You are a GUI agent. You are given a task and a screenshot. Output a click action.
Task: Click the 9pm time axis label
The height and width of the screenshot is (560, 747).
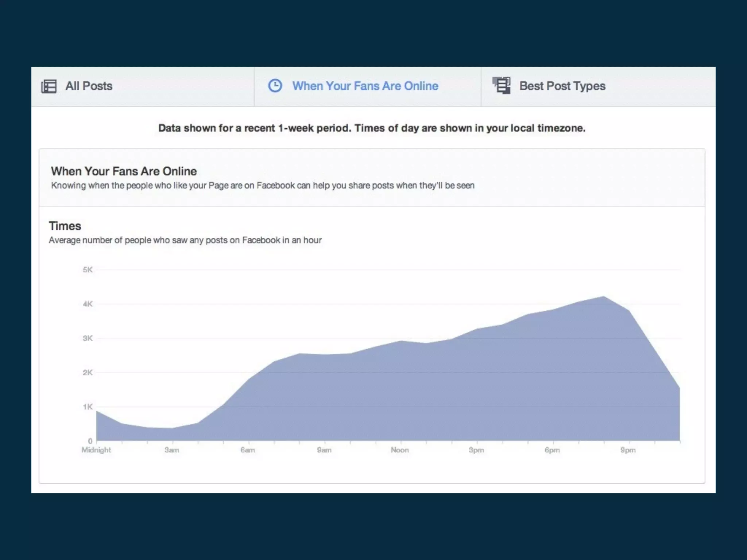point(628,450)
